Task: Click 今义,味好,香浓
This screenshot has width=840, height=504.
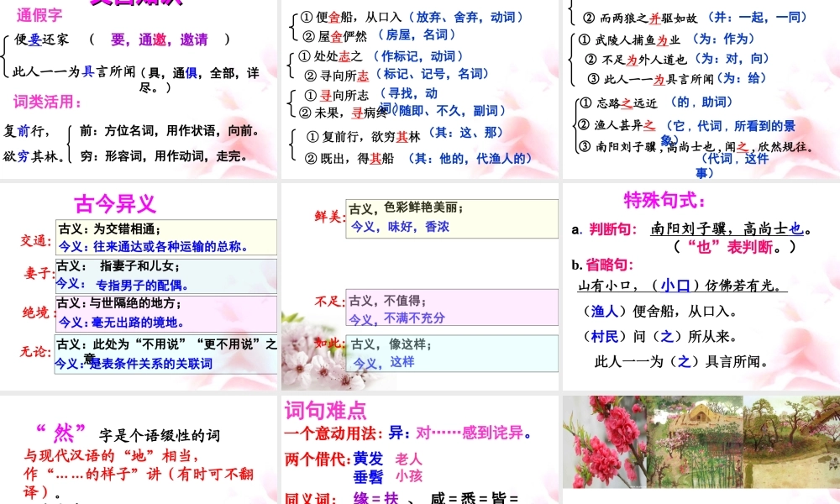Action: (400, 227)
